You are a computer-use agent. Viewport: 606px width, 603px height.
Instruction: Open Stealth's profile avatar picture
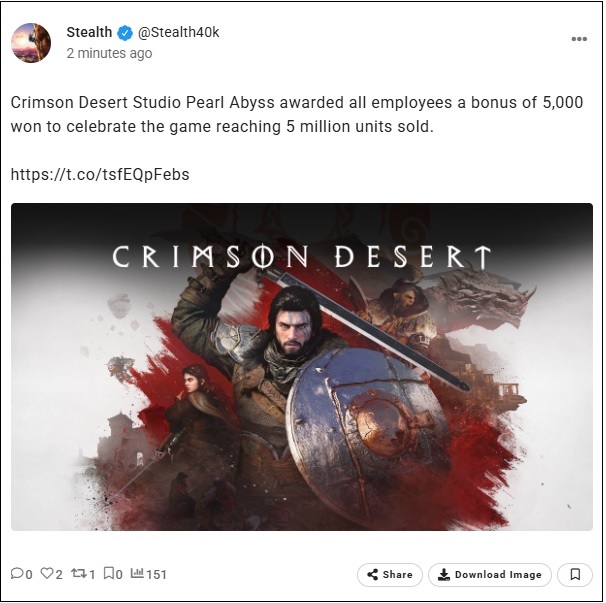coord(31,43)
